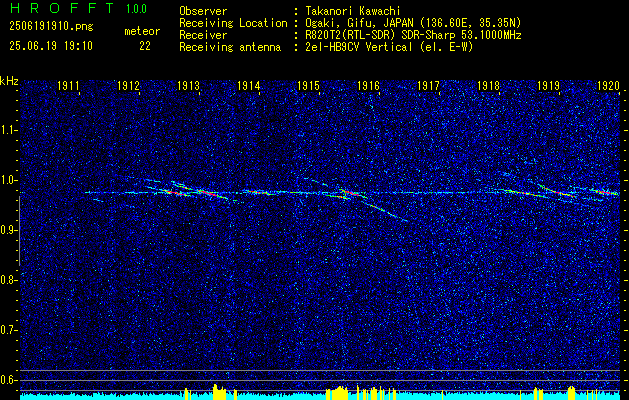Click the 1918 time marker

tap(488, 86)
